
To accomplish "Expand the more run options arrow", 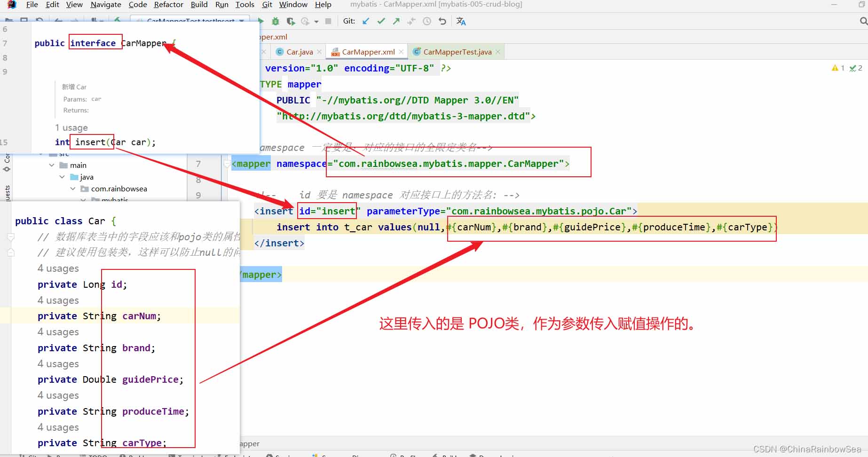I will 316,22.
